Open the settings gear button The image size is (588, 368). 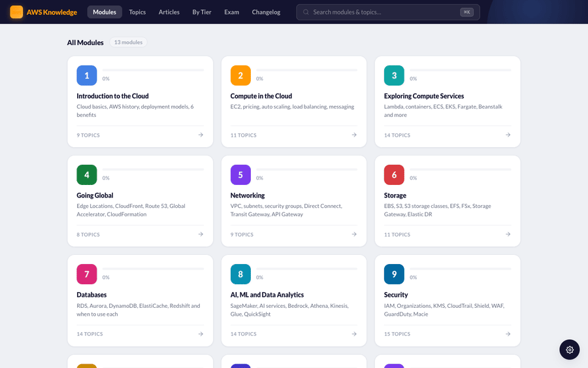coord(569,350)
